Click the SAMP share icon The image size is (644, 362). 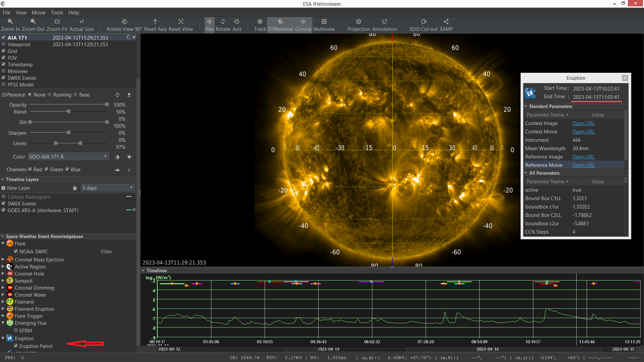[x=446, y=25]
